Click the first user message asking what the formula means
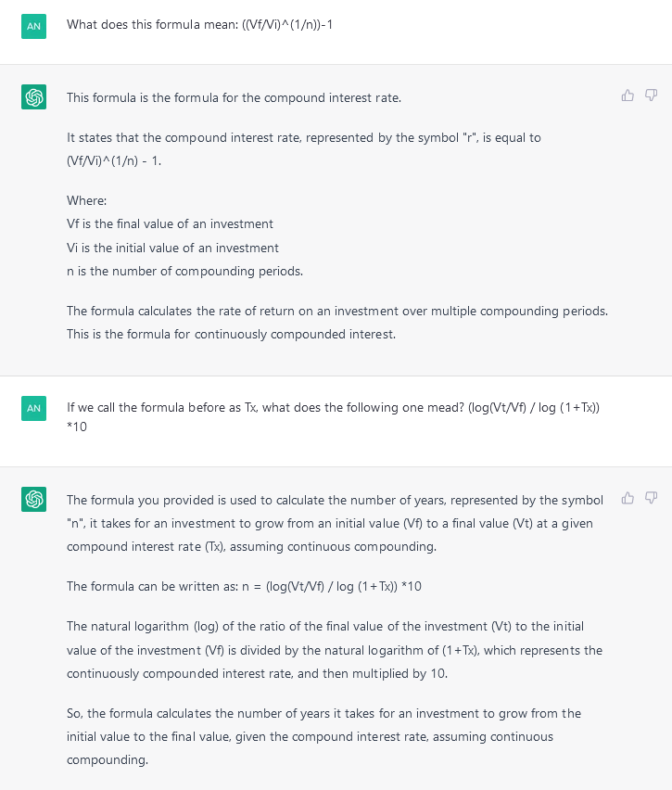The width and height of the screenshot is (672, 790). pos(199,25)
